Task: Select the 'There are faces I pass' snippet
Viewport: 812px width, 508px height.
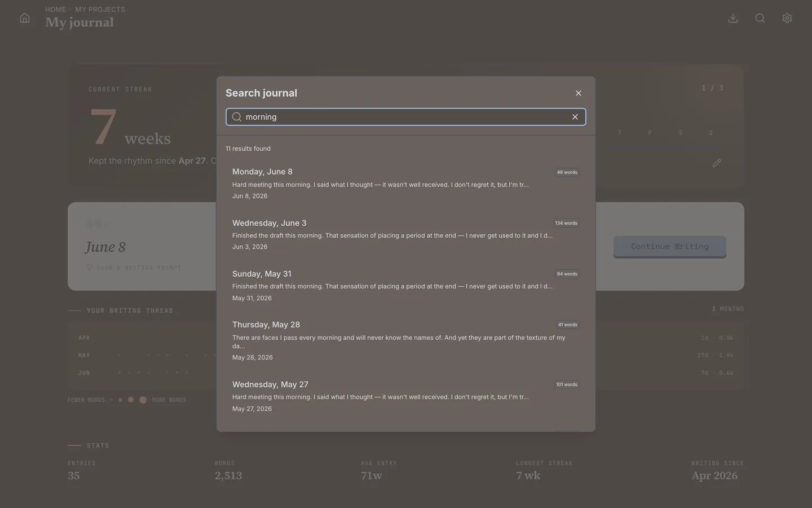Action: tap(399, 341)
